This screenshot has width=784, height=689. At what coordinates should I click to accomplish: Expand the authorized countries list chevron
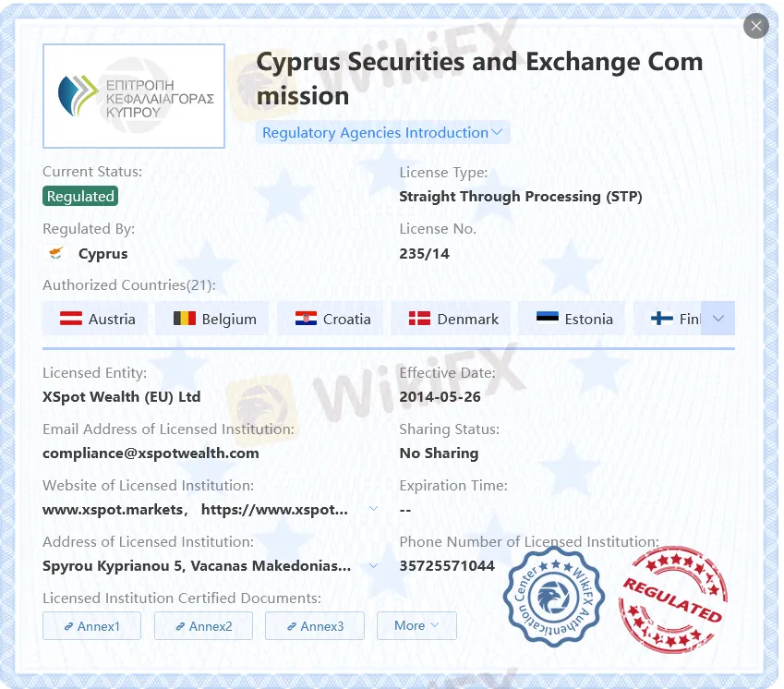tap(718, 319)
